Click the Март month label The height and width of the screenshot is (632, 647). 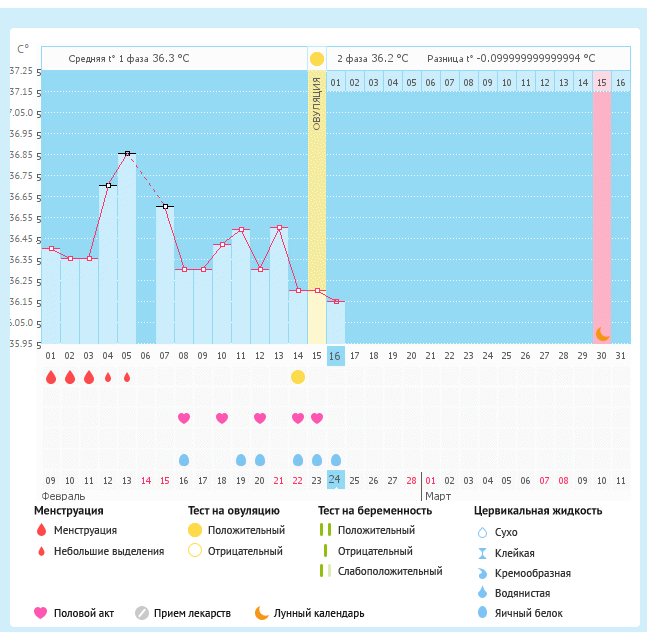(x=438, y=496)
